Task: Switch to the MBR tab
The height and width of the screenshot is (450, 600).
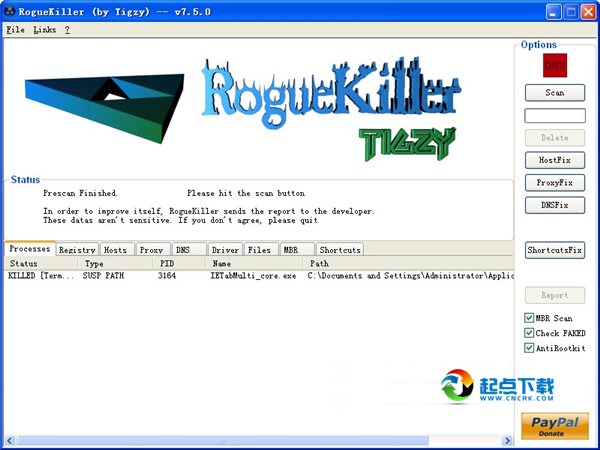Action: coord(297,250)
